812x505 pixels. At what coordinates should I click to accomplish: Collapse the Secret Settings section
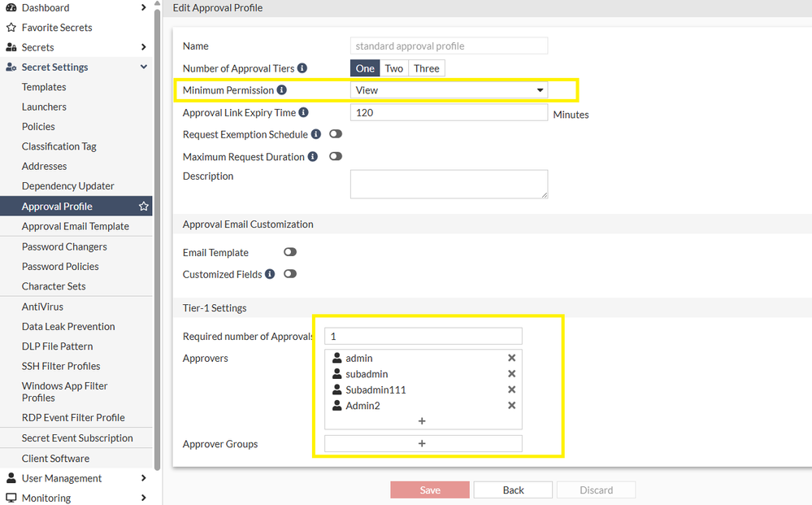click(x=144, y=67)
